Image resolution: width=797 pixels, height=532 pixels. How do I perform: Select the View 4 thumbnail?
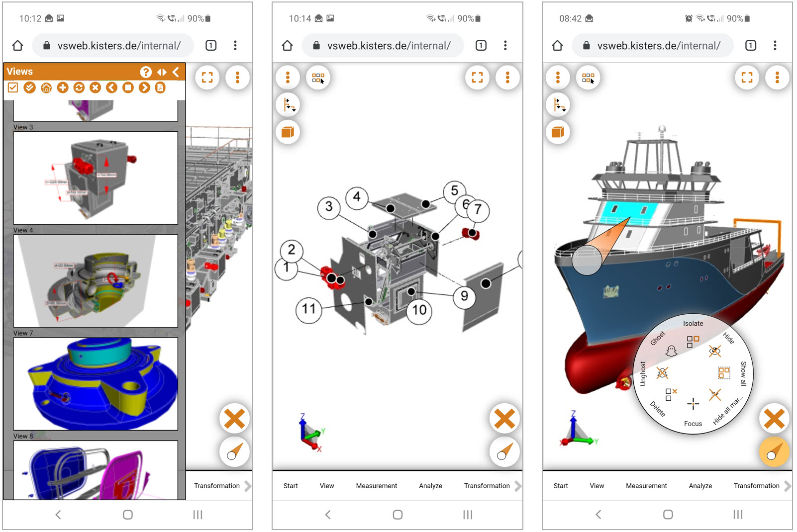[x=96, y=281]
